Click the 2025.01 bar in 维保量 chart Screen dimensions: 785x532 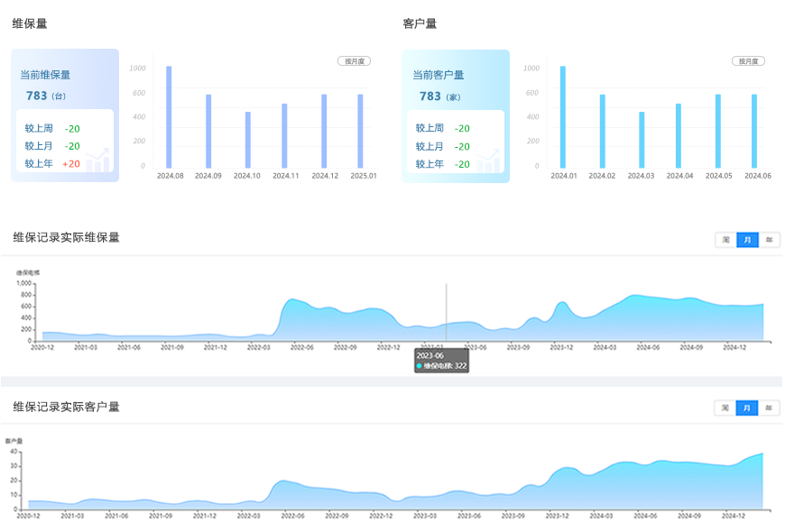[360, 131]
